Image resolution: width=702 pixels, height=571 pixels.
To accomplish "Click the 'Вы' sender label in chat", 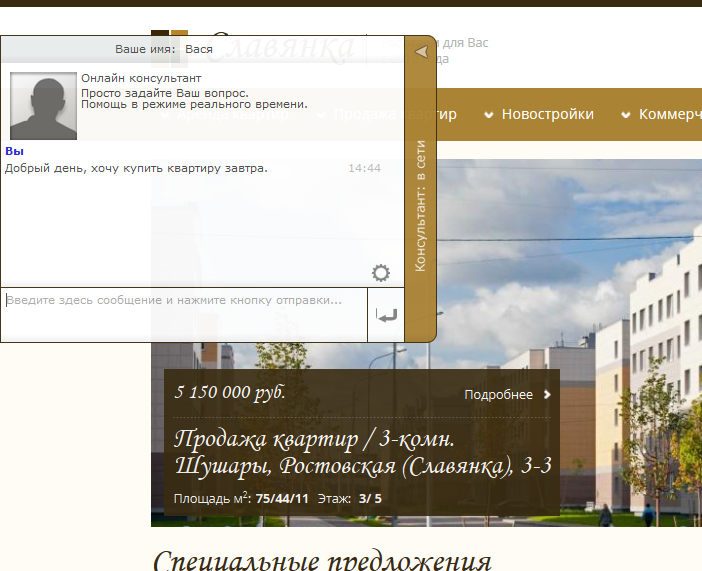I will pos(14,151).
